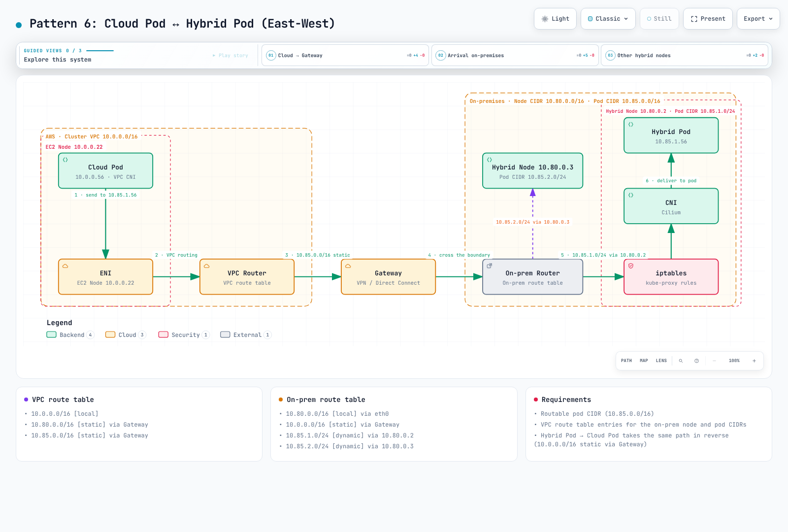Click the 100% zoom level readout
The width and height of the screenshot is (788, 532).
click(734, 361)
